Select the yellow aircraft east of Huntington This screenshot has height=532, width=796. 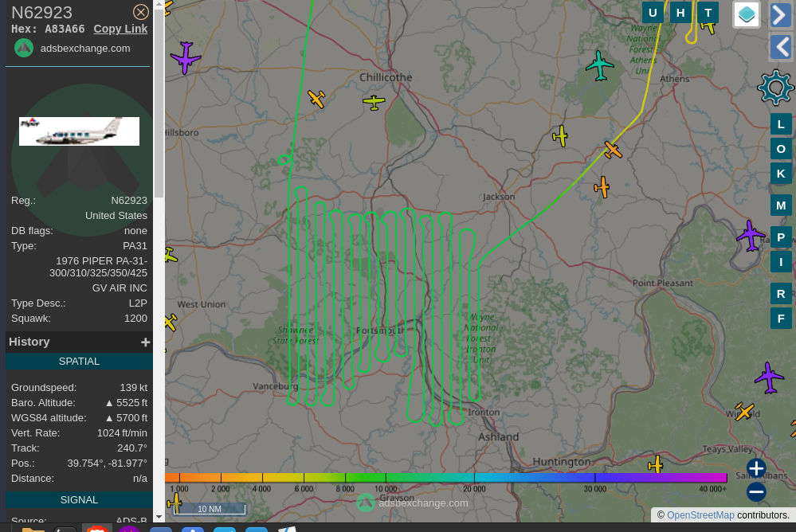[656, 464]
